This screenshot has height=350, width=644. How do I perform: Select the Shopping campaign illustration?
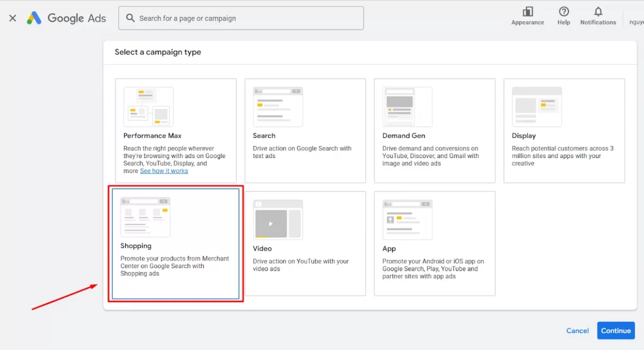pyautogui.click(x=145, y=217)
